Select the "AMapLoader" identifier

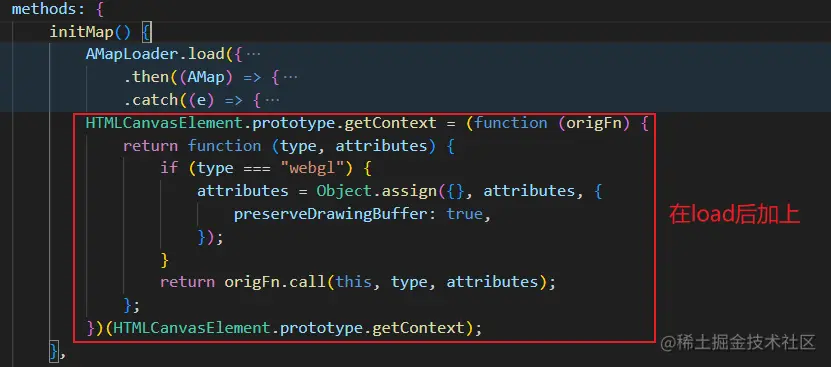132,55
